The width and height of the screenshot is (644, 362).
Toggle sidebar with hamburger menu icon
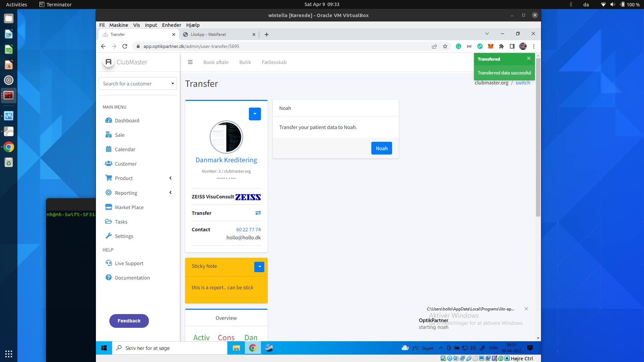190,62
